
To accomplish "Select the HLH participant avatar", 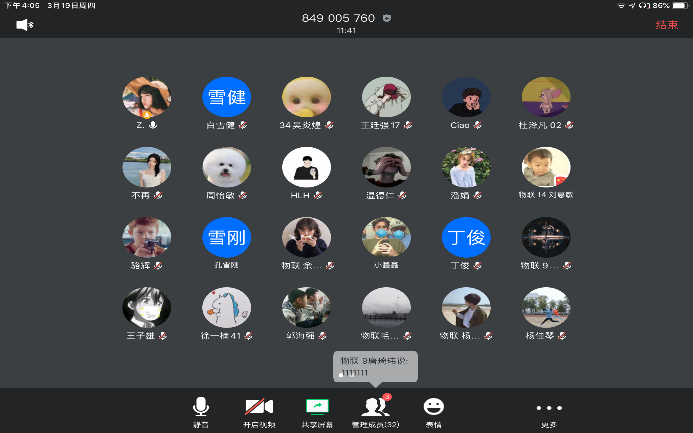I will click(306, 168).
